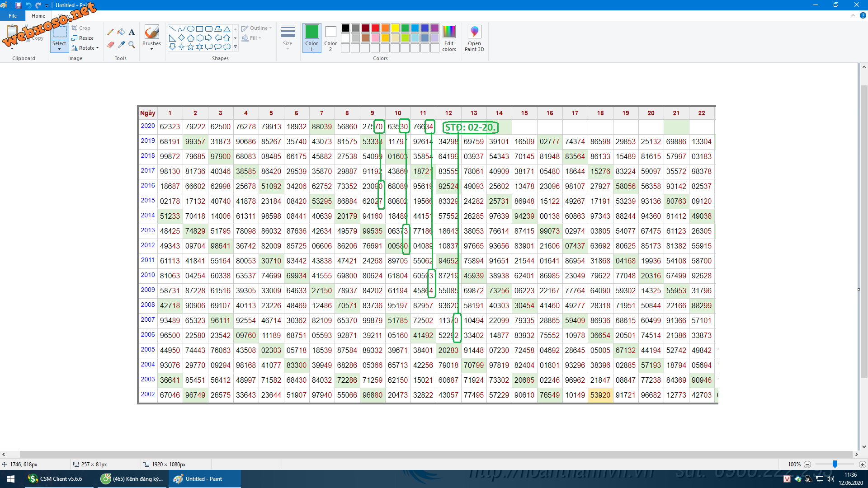Move the zoom slider handle

point(835,464)
